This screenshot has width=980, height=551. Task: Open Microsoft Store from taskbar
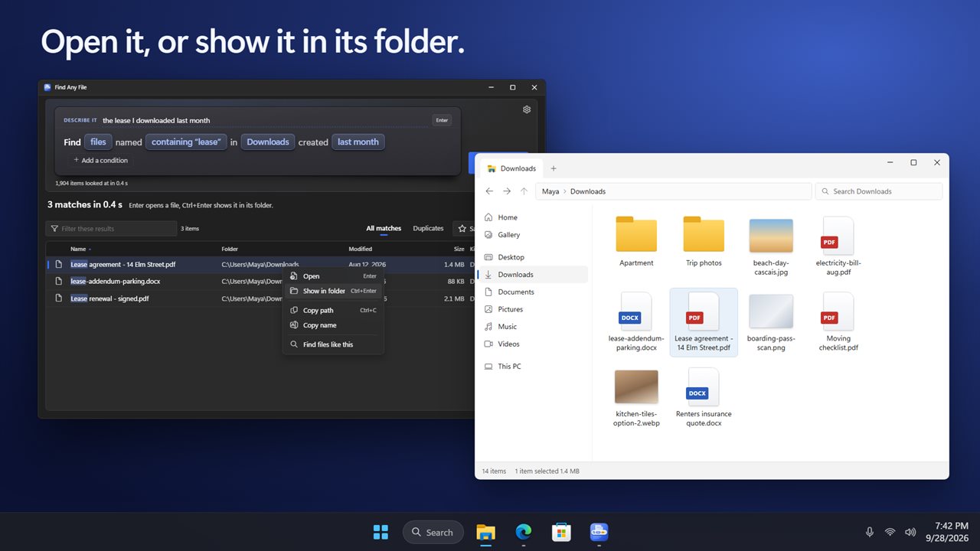pyautogui.click(x=561, y=532)
